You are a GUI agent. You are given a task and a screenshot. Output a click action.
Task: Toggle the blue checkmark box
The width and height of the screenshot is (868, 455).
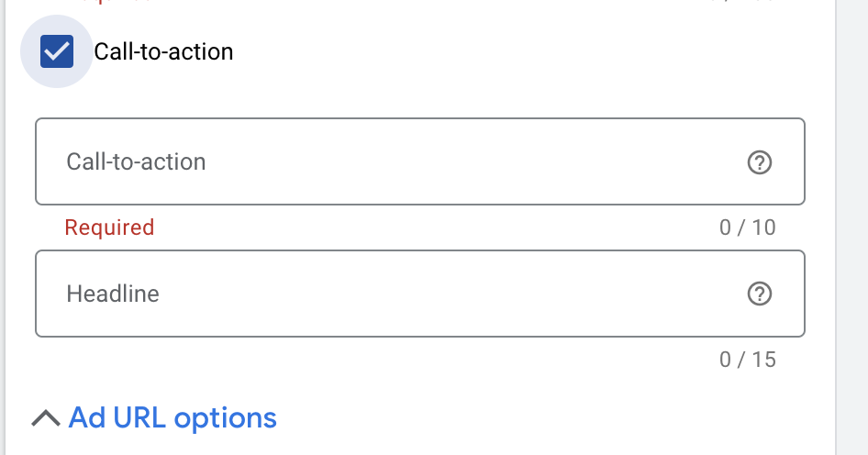click(57, 52)
